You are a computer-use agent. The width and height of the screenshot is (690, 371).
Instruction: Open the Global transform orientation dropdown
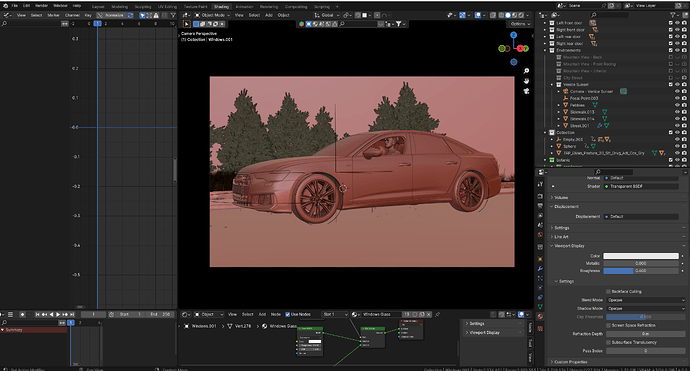(327, 15)
